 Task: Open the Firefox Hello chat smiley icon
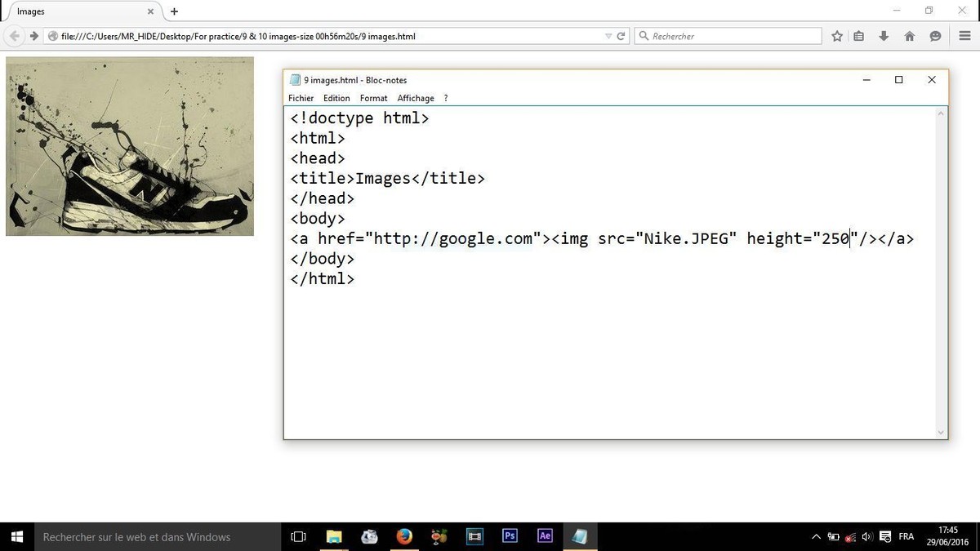point(935,36)
